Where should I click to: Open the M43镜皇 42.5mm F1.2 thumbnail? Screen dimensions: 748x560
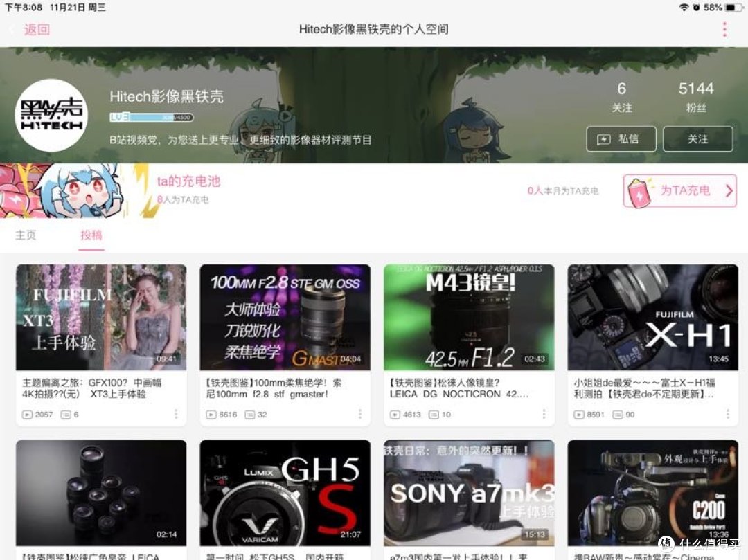tap(469, 318)
